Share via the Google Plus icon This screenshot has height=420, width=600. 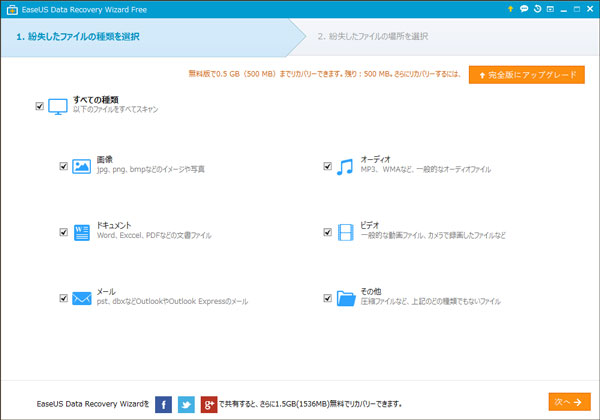pyautogui.click(x=209, y=404)
